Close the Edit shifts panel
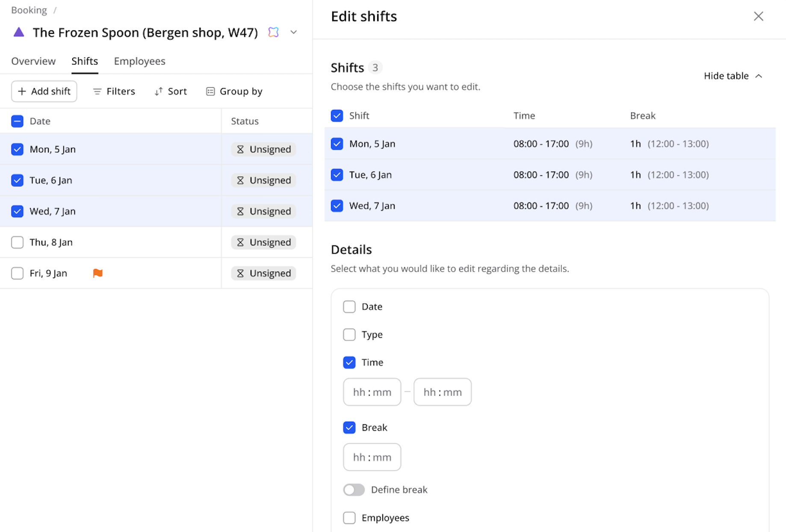Image resolution: width=786 pixels, height=532 pixels. tap(758, 16)
